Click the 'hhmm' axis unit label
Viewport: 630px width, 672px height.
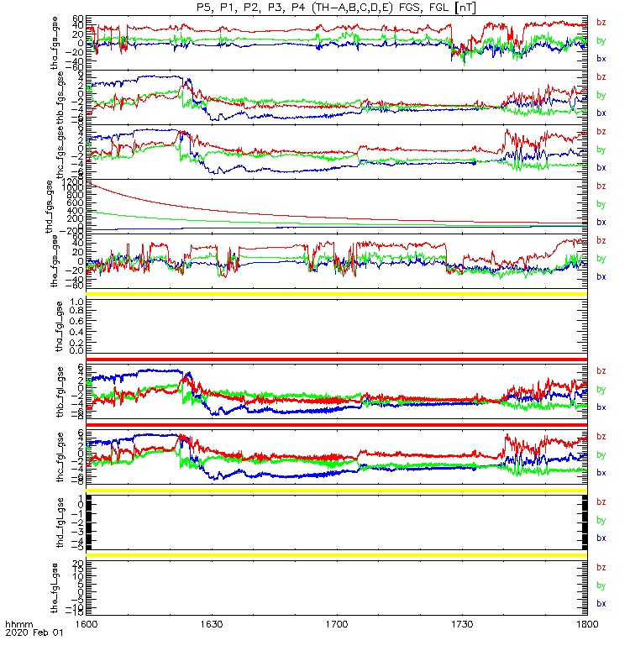click(19, 624)
